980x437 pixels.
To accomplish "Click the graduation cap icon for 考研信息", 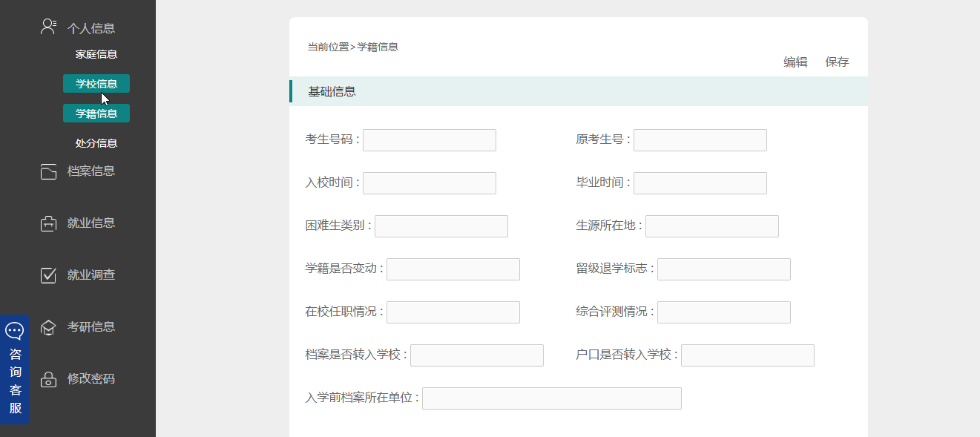I will point(48,327).
